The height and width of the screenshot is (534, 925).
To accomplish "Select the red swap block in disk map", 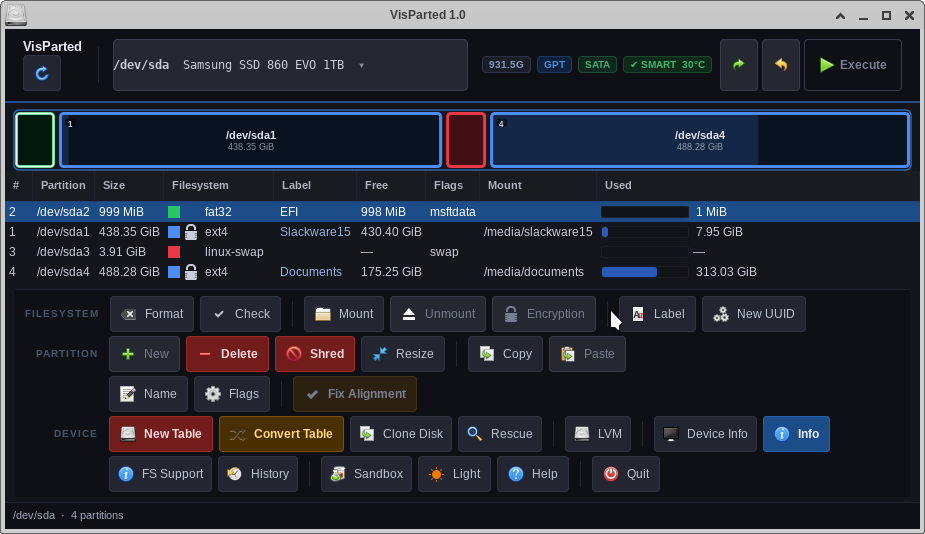I will click(466, 140).
